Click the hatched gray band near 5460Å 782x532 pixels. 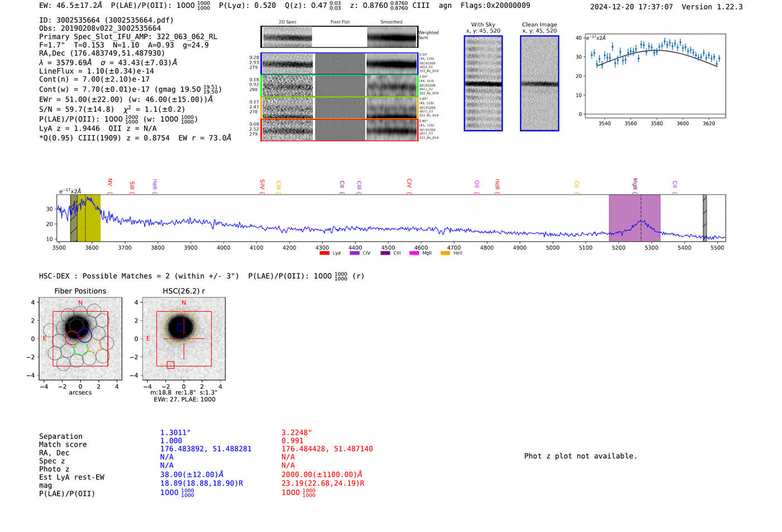coord(705,218)
